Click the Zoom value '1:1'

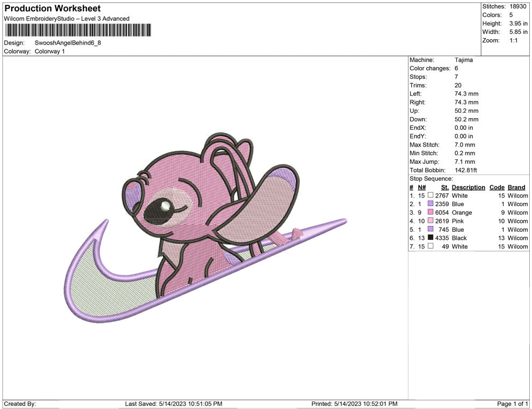point(513,40)
